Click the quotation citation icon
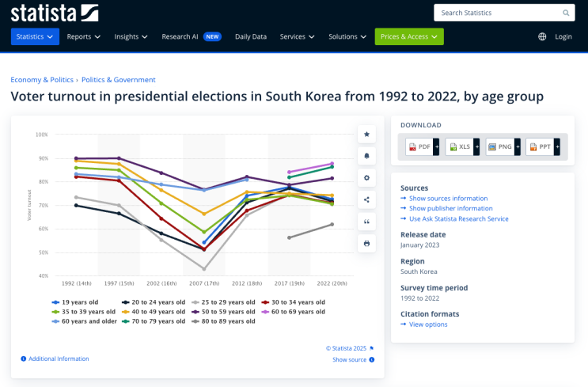Viewport: 588px width, 387px height. (x=366, y=222)
